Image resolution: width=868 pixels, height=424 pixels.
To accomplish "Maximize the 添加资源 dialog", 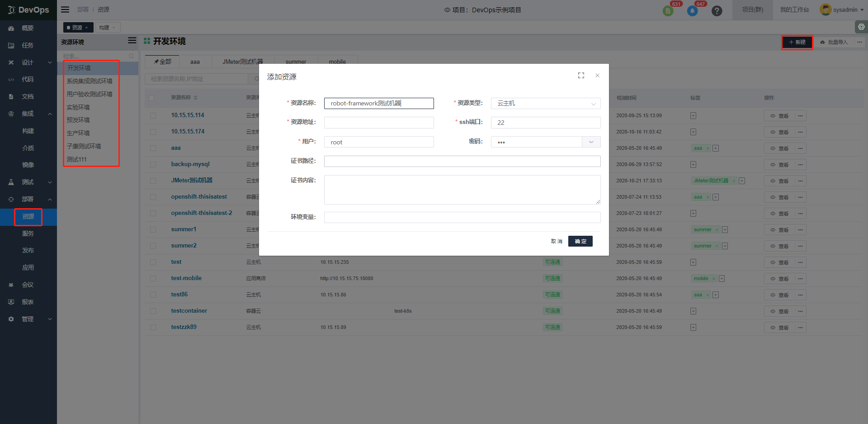I will tap(581, 76).
